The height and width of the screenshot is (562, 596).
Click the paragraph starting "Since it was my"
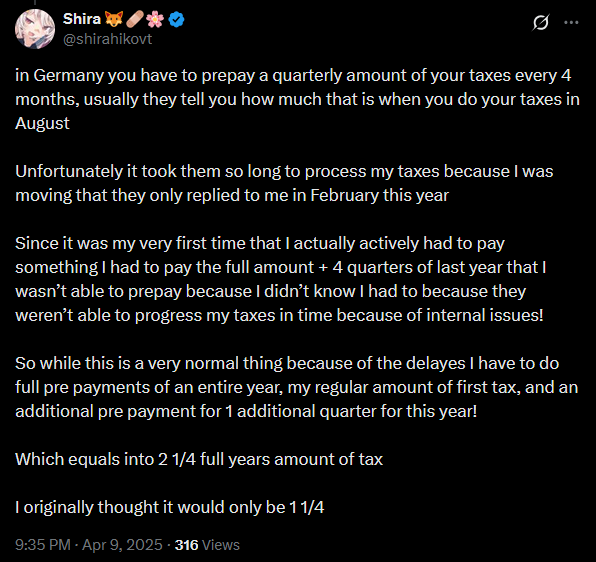tap(281, 279)
